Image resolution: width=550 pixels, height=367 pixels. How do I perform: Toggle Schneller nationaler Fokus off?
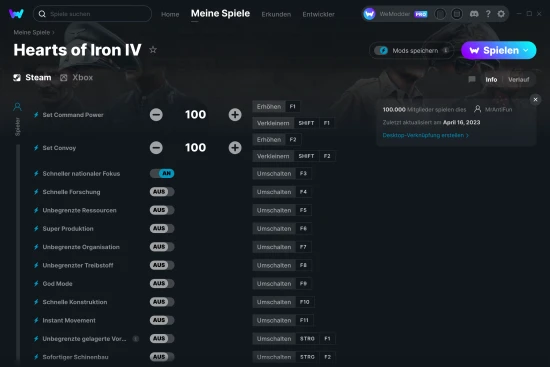click(162, 173)
